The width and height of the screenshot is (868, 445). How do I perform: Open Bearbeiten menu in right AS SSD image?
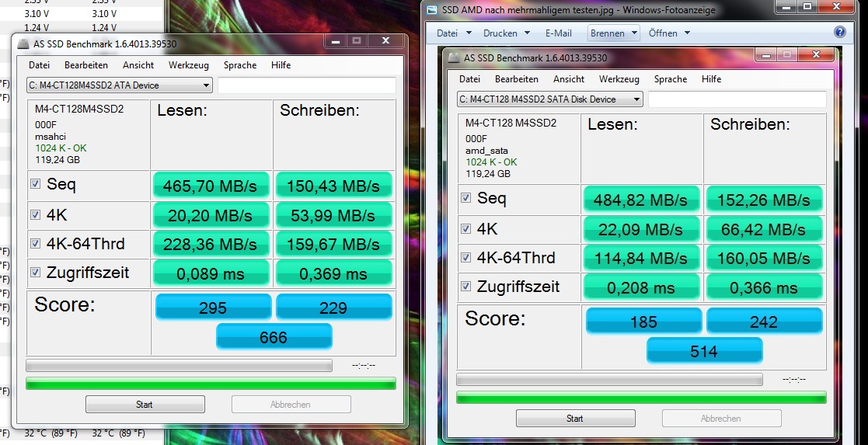[517, 79]
